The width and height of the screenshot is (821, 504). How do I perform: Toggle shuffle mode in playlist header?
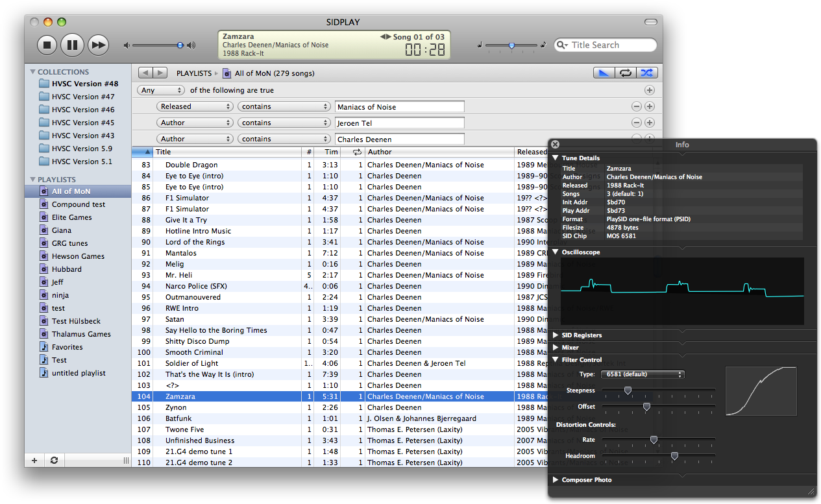coord(646,73)
